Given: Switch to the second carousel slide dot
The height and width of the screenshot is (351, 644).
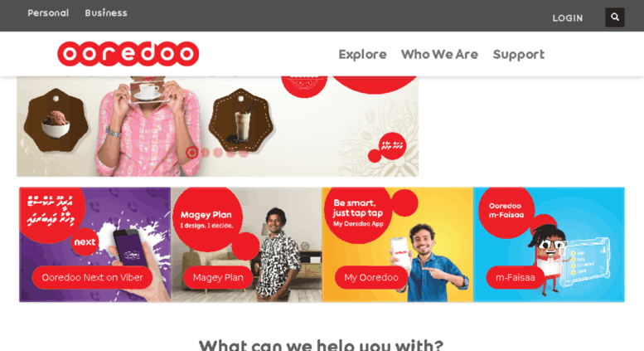Looking at the screenshot, I should (206, 153).
